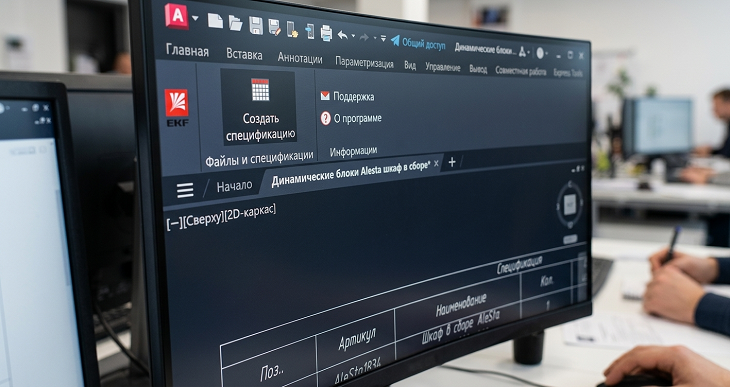Click Save to Web & Mobile icon
The height and width of the screenshot is (387, 730).
click(x=310, y=31)
